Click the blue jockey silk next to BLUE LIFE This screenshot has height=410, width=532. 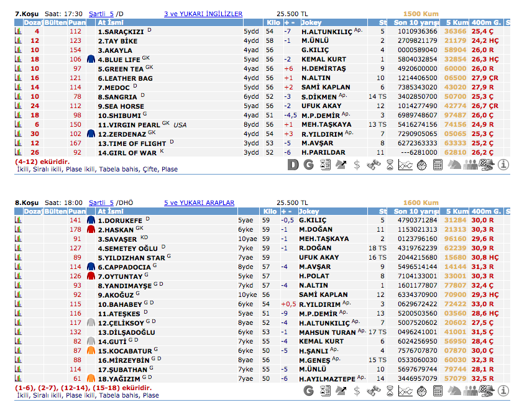pyautogui.click(x=91, y=60)
